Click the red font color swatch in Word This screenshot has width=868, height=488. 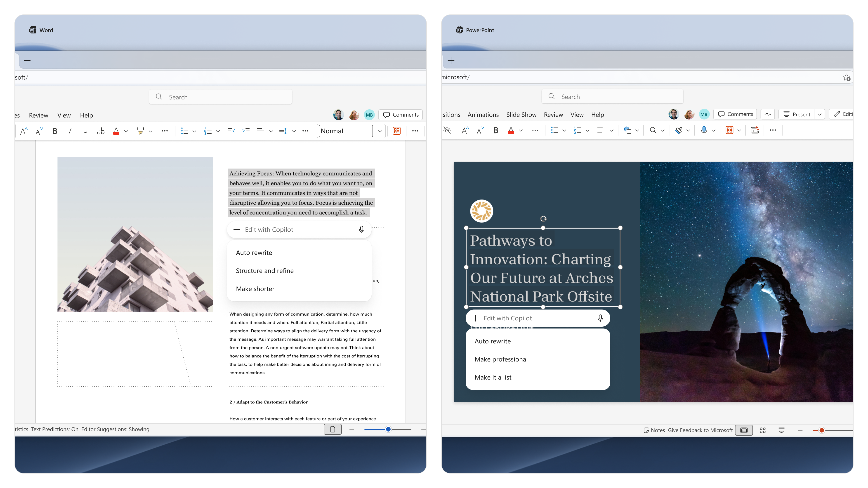click(x=116, y=131)
